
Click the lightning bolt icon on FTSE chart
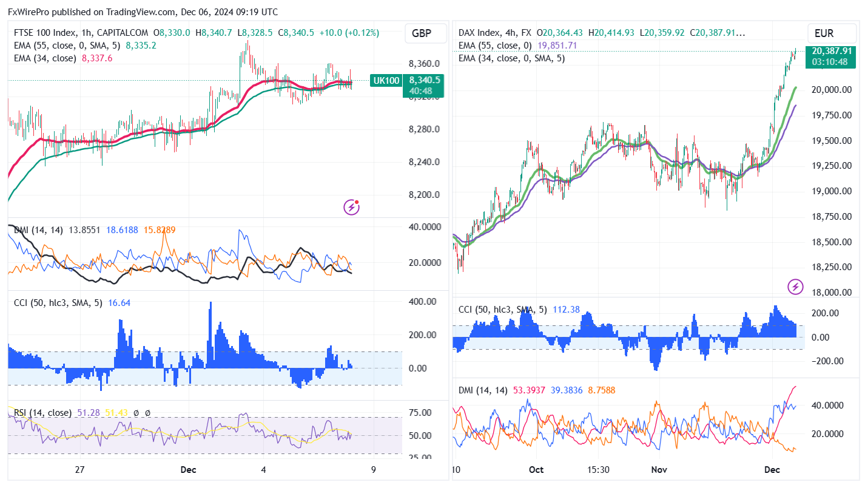(352, 208)
